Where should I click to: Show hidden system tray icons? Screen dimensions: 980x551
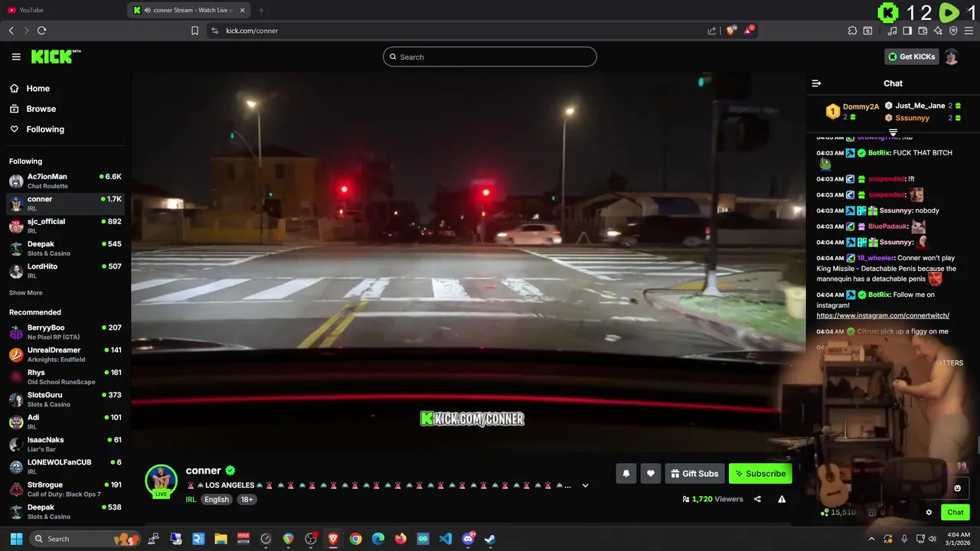pos(871,539)
